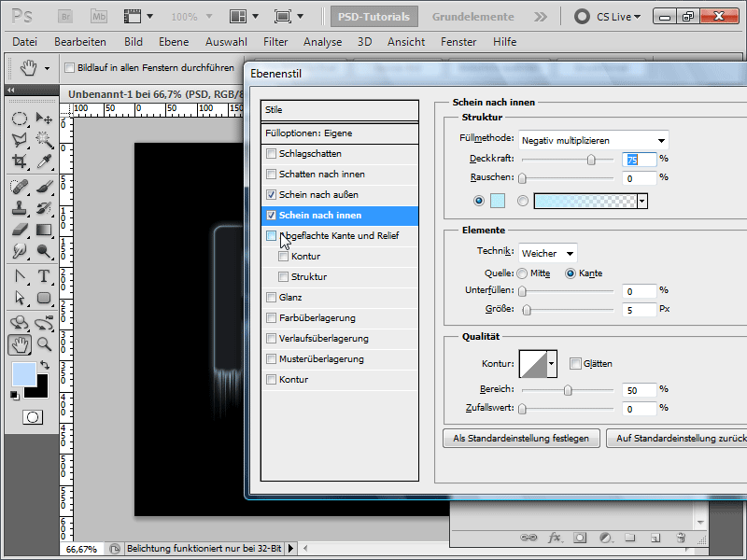The height and width of the screenshot is (560, 747).
Task: Uncheck Schein nach innen
Action: click(271, 216)
